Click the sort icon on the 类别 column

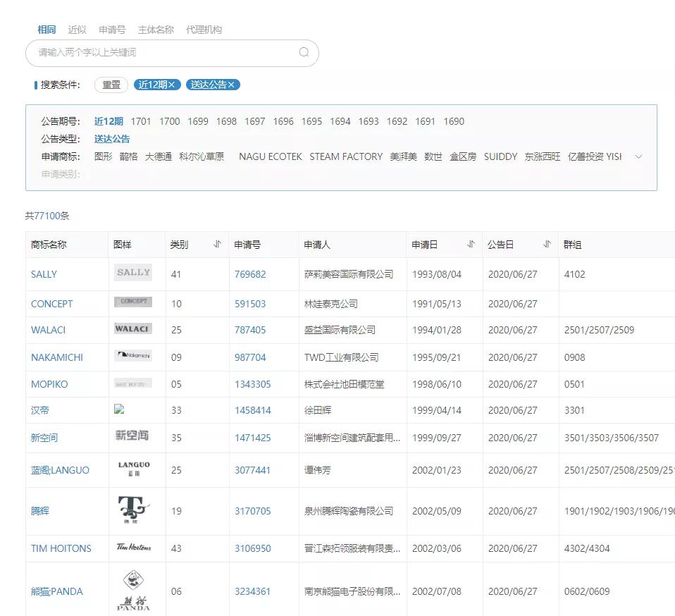(218, 243)
